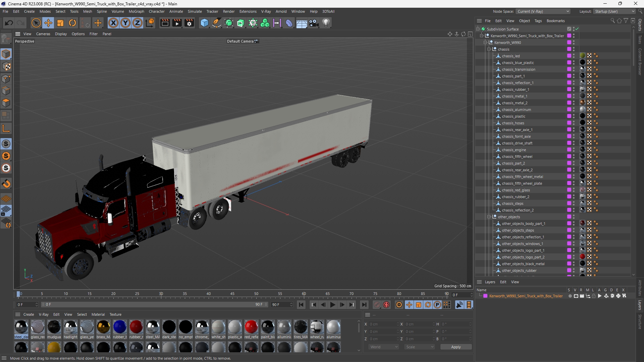Select the blue rubber material swatch
Viewport: 644px width, 362px height.
click(120, 327)
